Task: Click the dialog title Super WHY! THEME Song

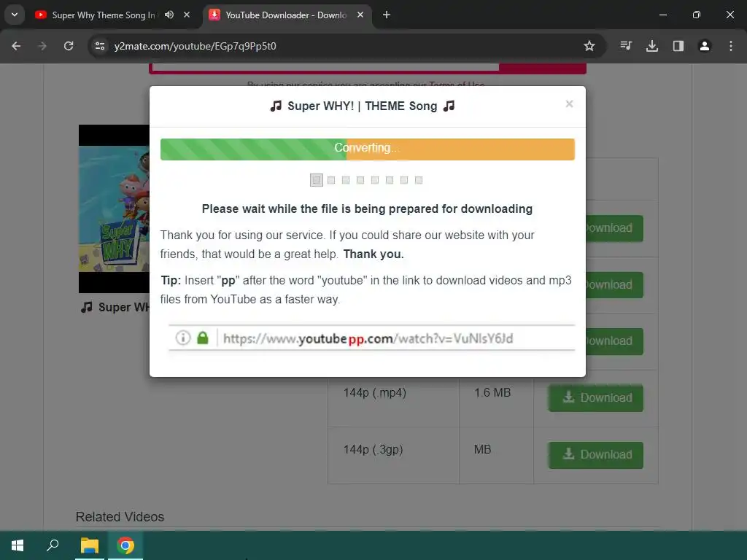Action: click(x=362, y=106)
